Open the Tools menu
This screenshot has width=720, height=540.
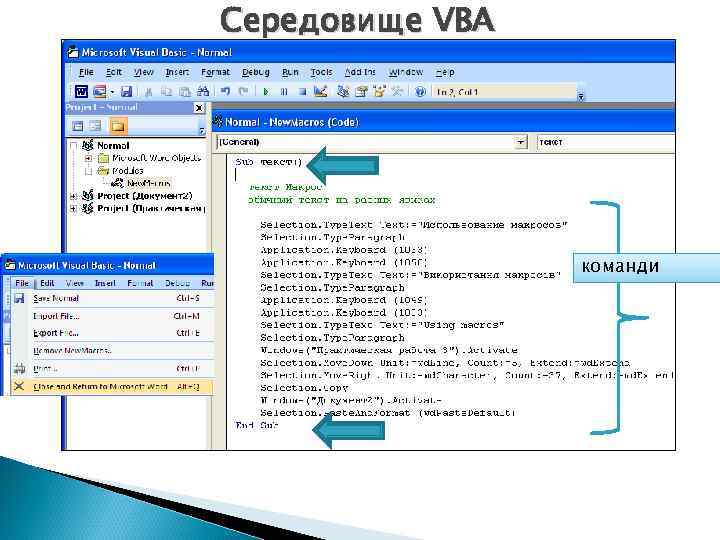(321, 72)
